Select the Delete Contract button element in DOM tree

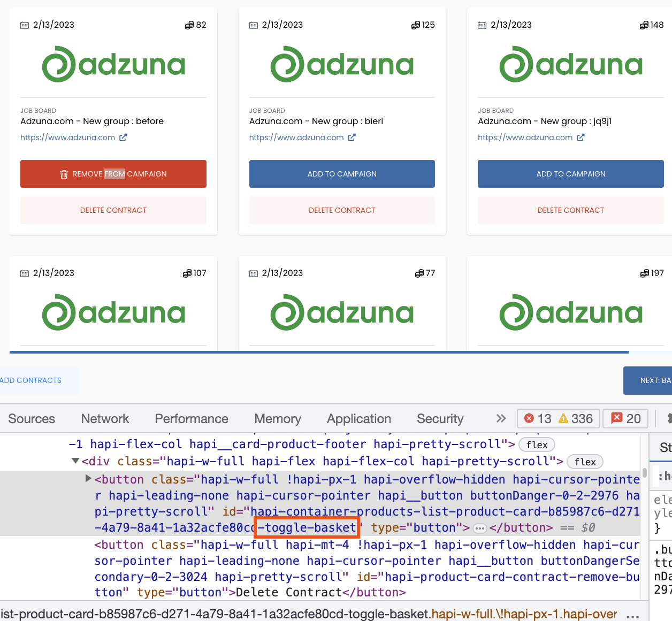[367, 569]
